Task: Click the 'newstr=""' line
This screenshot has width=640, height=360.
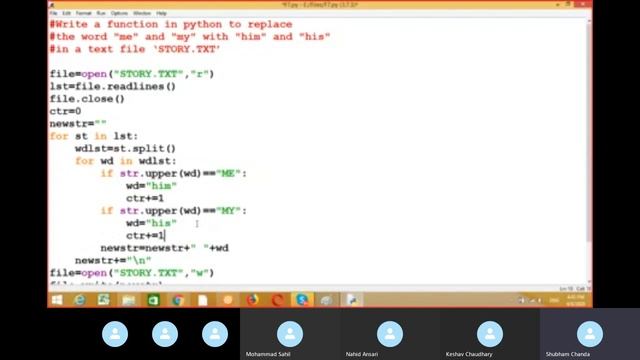Action: pyautogui.click(x=78, y=123)
